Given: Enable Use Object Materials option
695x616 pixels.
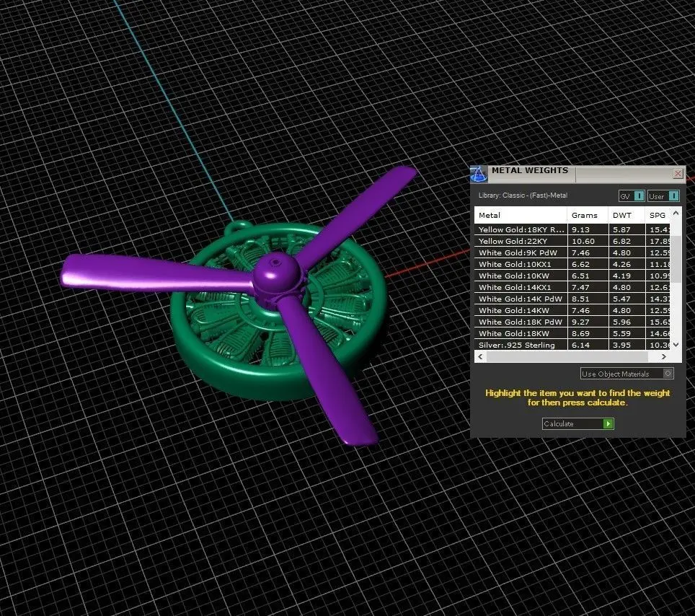Looking at the screenshot, I should tap(627, 374).
